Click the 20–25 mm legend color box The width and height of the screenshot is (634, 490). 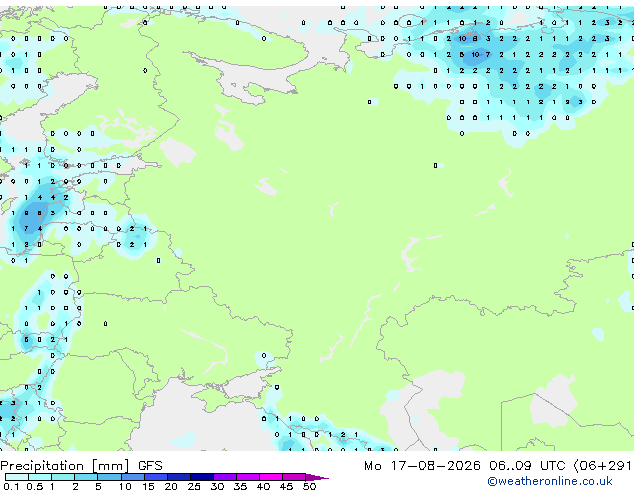[179, 477]
